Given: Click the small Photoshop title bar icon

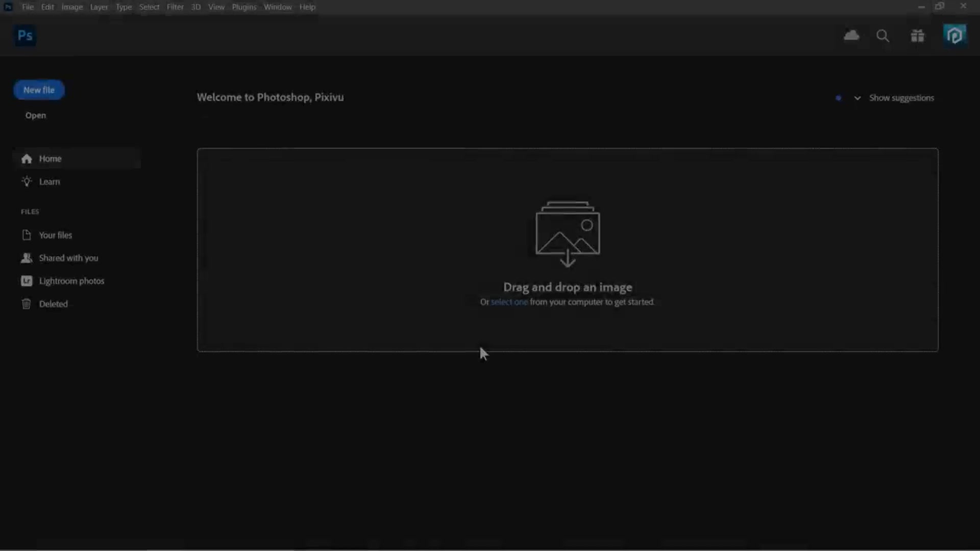Looking at the screenshot, I should click(x=8, y=7).
